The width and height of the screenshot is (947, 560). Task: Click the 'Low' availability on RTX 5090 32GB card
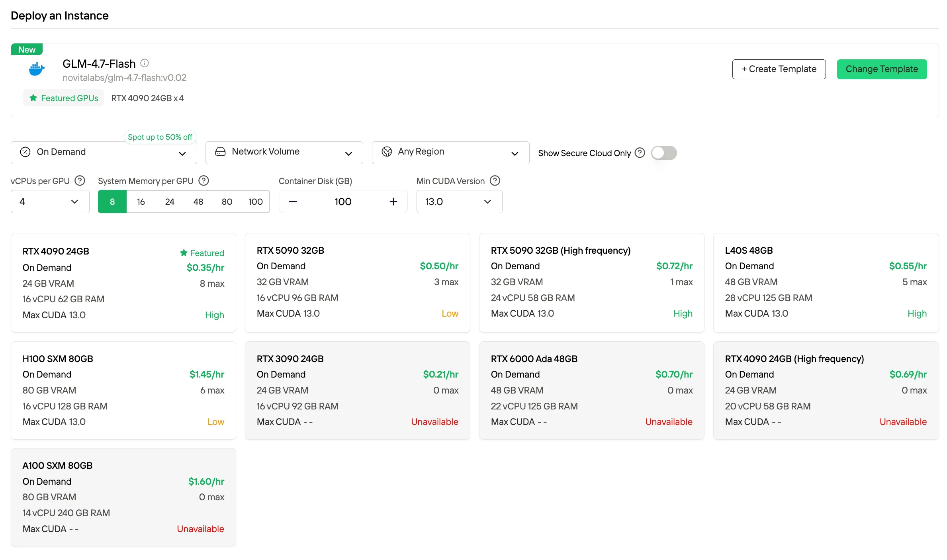tap(450, 313)
